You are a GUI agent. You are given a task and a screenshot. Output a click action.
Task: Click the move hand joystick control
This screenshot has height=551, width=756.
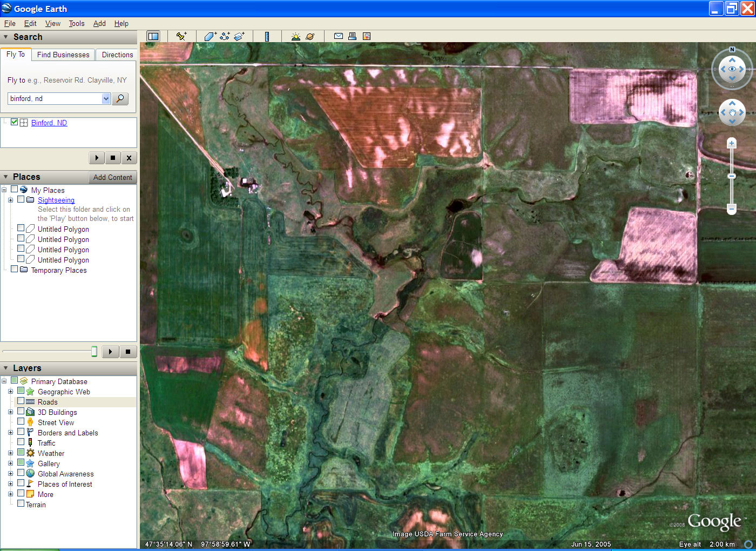tap(732, 112)
